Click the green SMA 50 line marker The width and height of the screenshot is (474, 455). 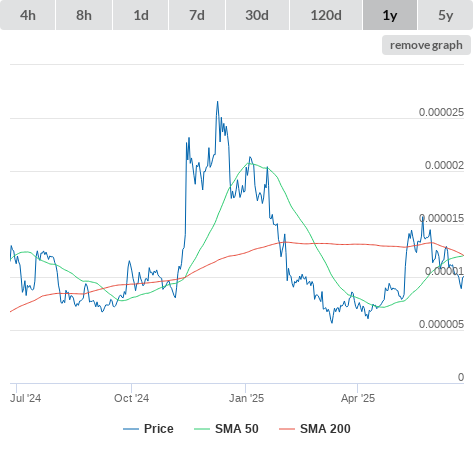pos(202,429)
